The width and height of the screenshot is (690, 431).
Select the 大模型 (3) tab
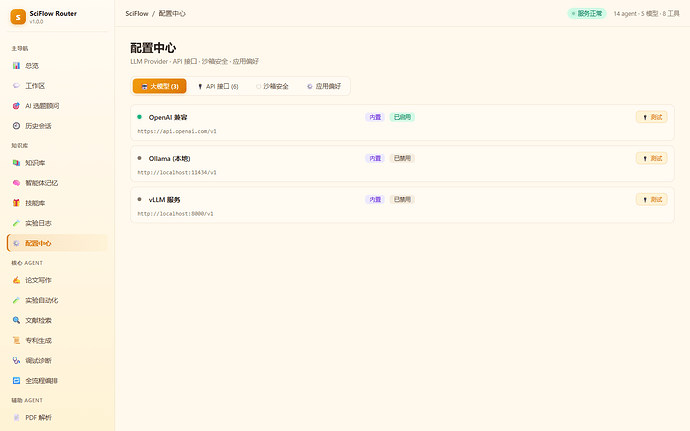[x=160, y=86]
